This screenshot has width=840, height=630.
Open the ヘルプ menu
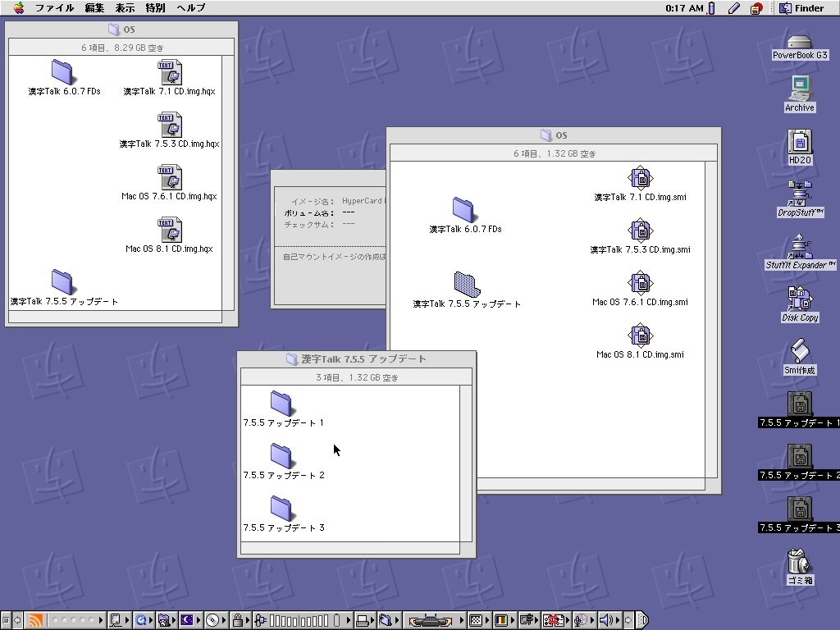point(190,7)
